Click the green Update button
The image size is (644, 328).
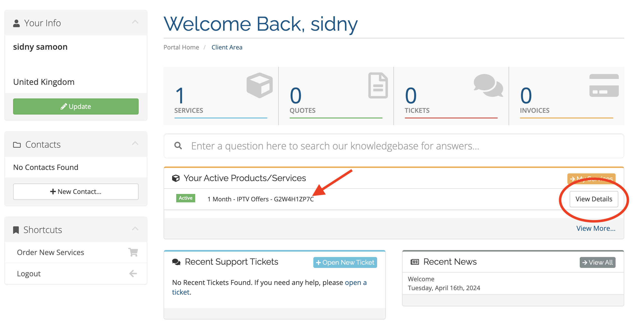[x=76, y=106]
